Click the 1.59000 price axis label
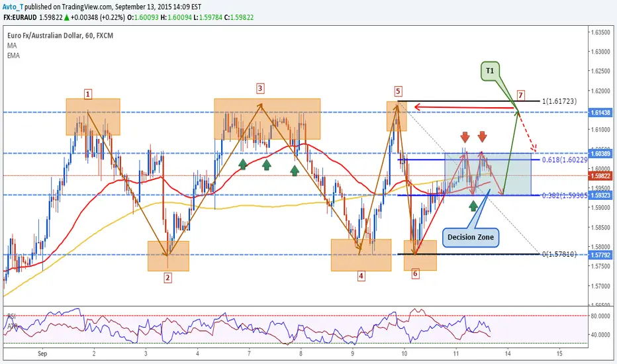 point(600,207)
